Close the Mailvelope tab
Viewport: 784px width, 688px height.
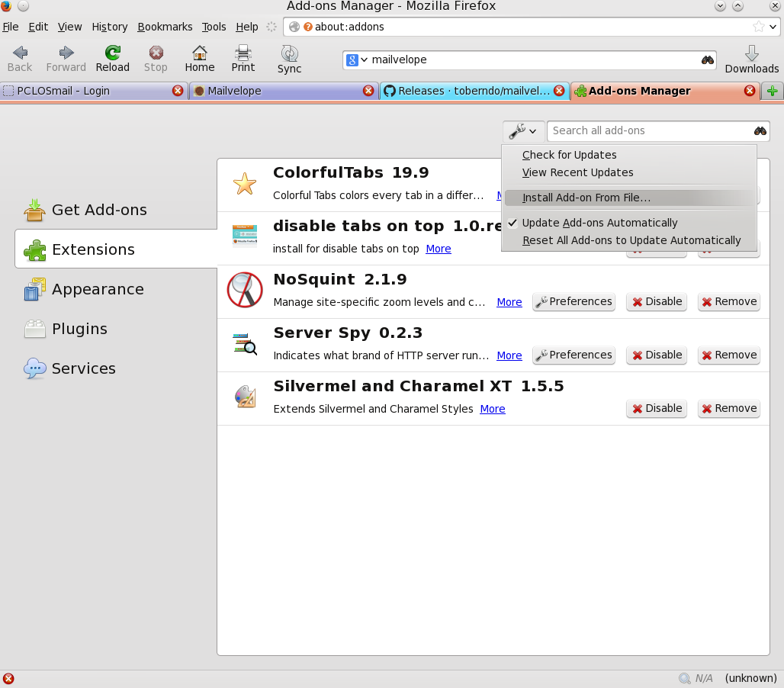[x=368, y=91]
